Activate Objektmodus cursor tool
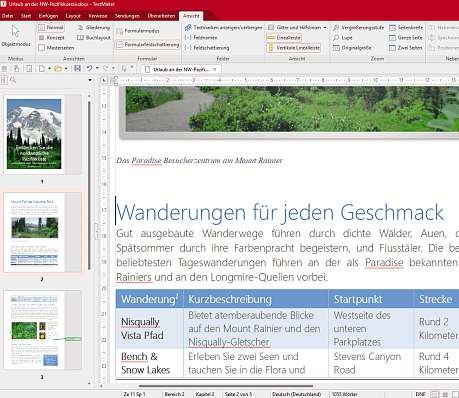Image resolution: width=459 pixels, height=398 pixels. [x=16, y=36]
